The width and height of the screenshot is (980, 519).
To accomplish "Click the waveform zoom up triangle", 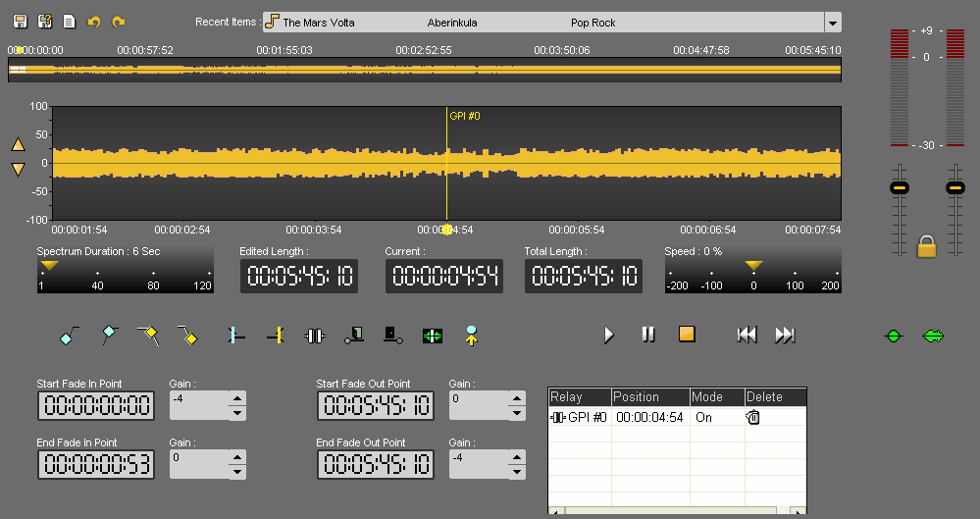I will [18, 145].
